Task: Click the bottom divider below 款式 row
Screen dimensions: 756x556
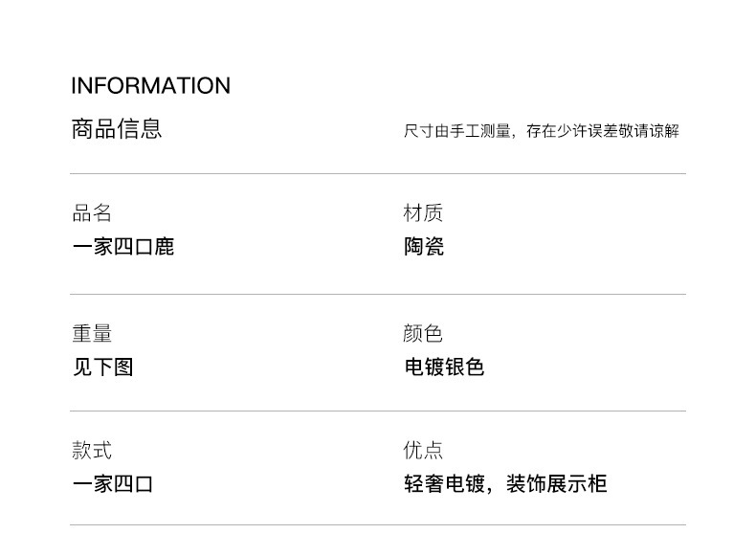Action: pos(378,524)
